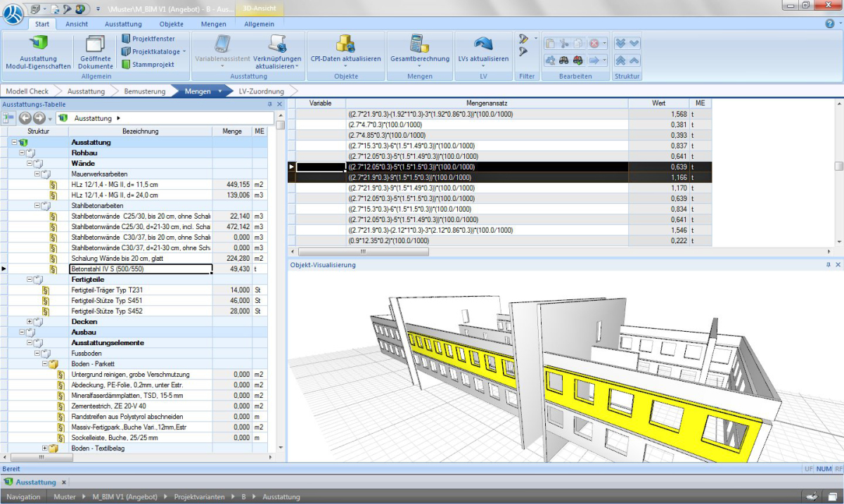Select the Fertigteil-Träger Typ T231 row
Viewport: 844px width, 504px height.
point(139,290)
